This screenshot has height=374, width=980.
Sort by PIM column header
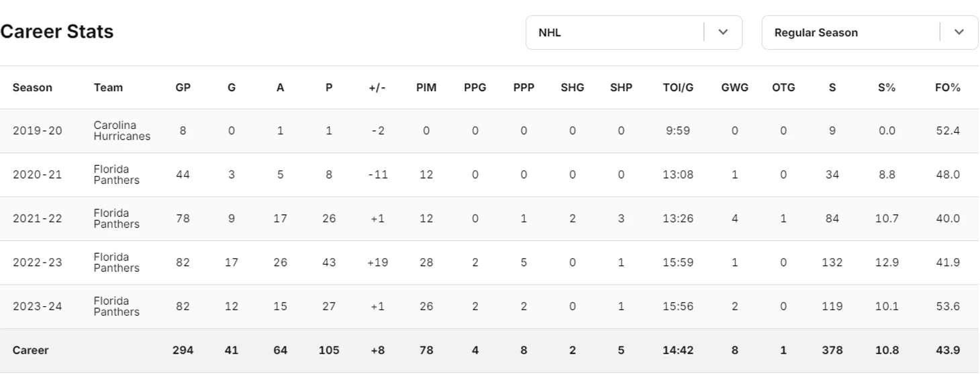(x=426, y=87)
